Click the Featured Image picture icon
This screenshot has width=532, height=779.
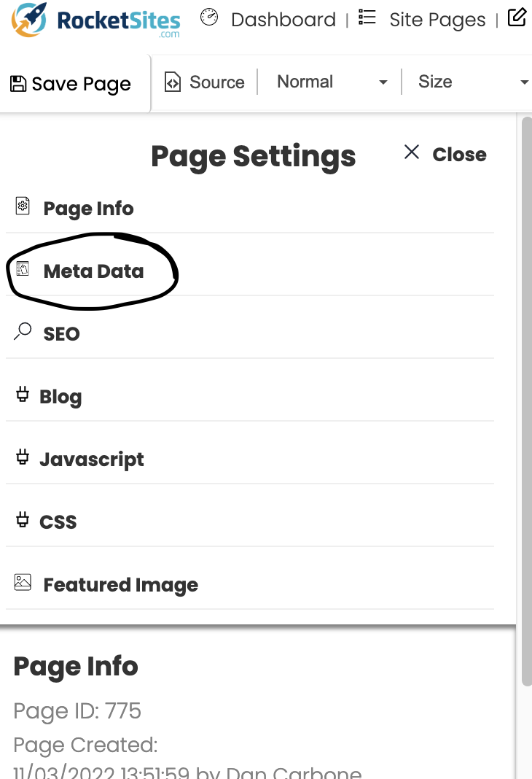(23, 583)
